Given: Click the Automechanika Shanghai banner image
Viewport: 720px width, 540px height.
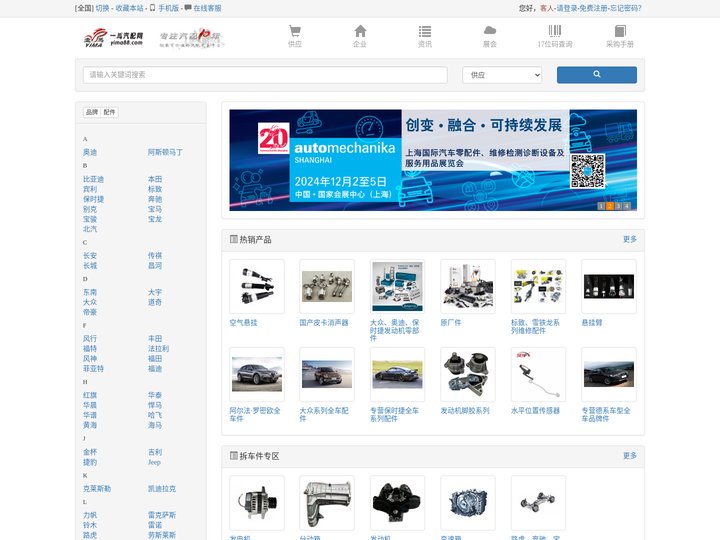Looking at the screenshot, I should click(x=433, y=160).
